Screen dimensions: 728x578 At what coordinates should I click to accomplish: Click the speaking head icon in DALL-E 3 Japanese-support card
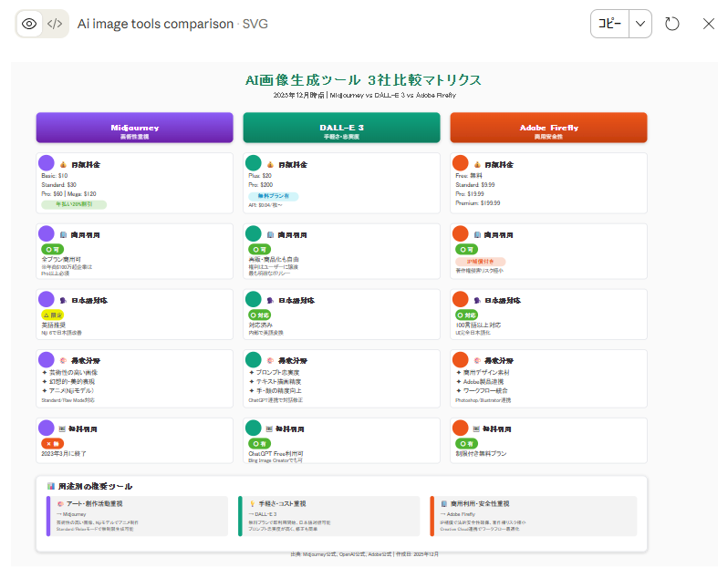pyautogui.click(x=271, y=301)
